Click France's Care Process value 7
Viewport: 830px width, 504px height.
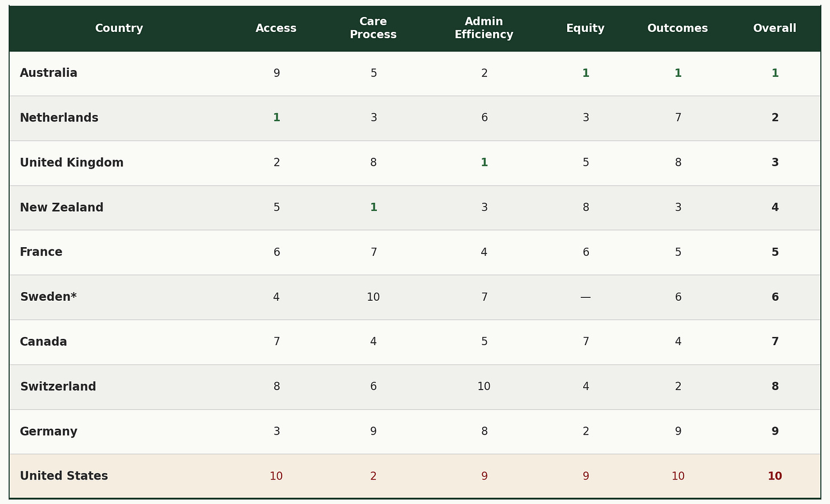[373, 252]
